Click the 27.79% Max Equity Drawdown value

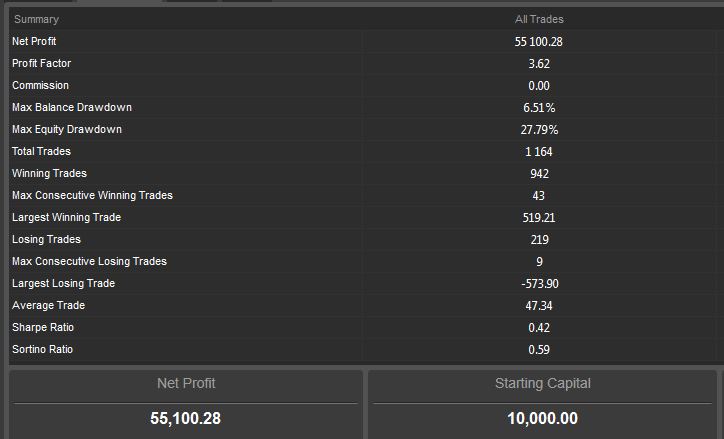point(539,130)
